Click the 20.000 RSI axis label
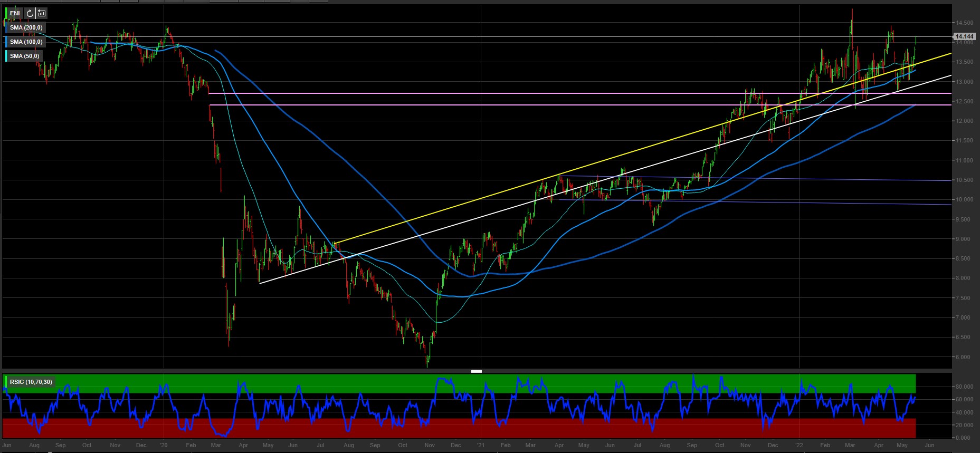The width and height of the screenshot is (980, 453). point(964,425)
